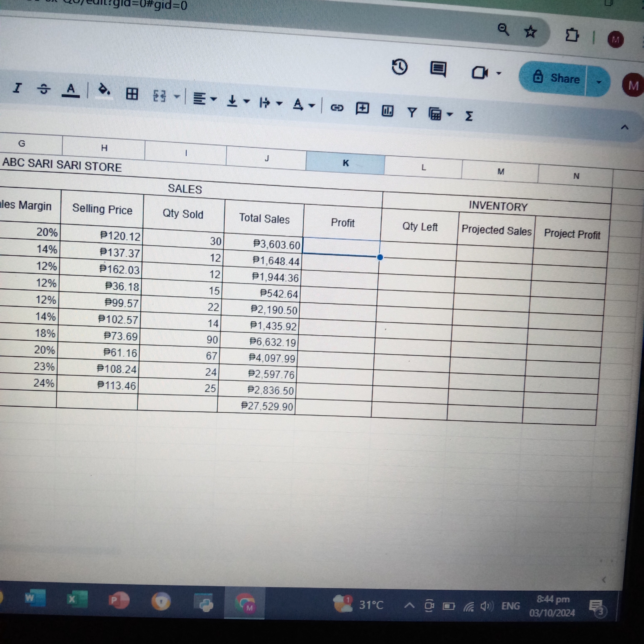The height and width of the screenshot is (644, 644).
Task: Select column H header
Action: [x=104, y=148]
